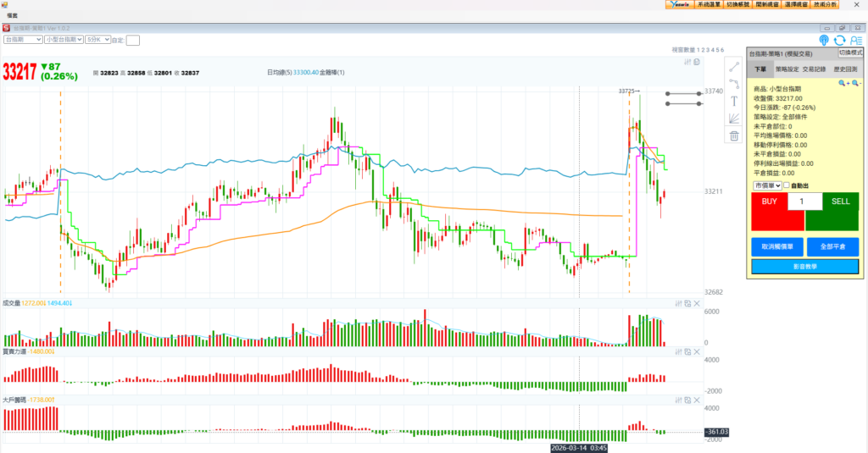The width and height of the screenshot is (868, 453).
Task: Click the blue refresh arrows icon
Action: click(x=840, y=40)
